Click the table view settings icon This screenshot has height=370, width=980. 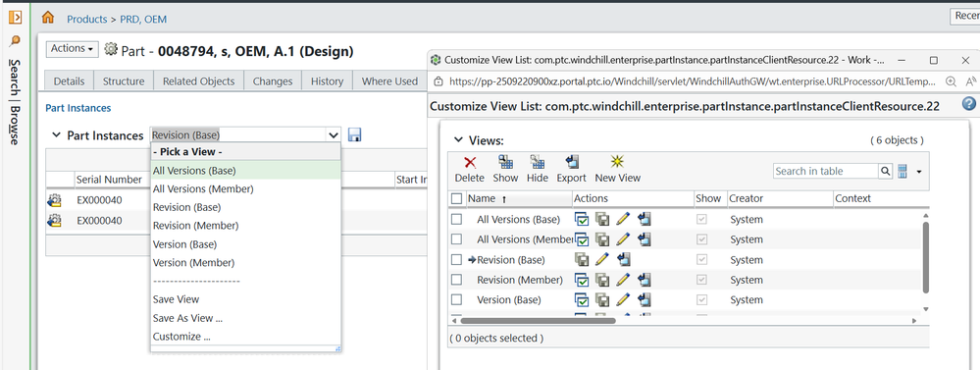click(903, 171)
